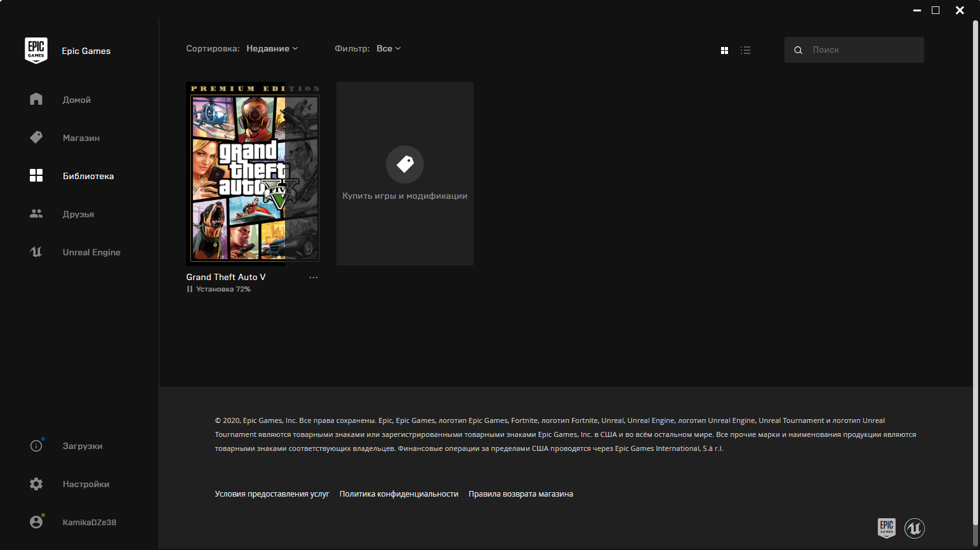Open Grand Theft Auto V options menu (three dots)

[314, 278]
